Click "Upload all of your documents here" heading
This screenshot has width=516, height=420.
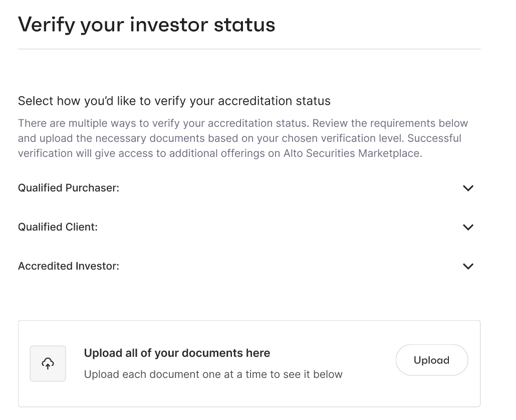pyautogui.click(x=177, y=353)
